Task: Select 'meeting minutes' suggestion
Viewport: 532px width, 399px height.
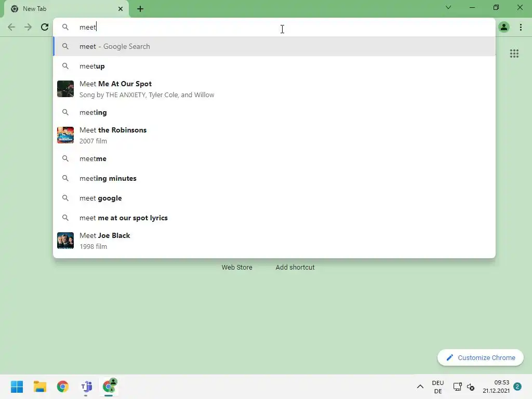Action: [x=274, y=179]
